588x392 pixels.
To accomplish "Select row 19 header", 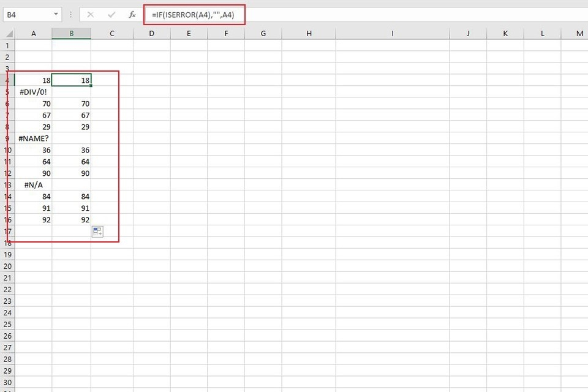I will [x=7, y=255].
